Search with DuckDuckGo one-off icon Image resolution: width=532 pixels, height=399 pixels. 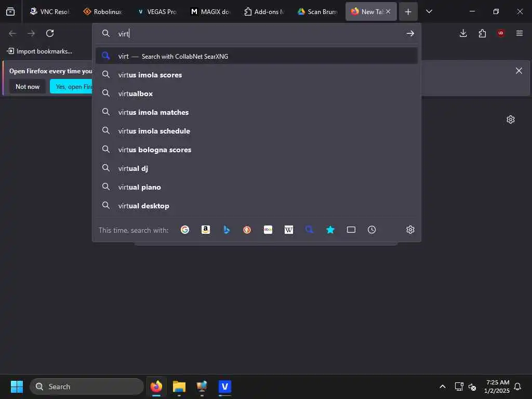pyautogui.click(x=247, y=230)
